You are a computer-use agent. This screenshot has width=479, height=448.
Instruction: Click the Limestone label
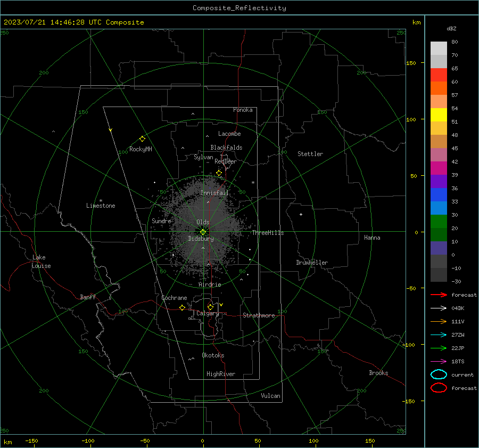[x=101, y=206]
